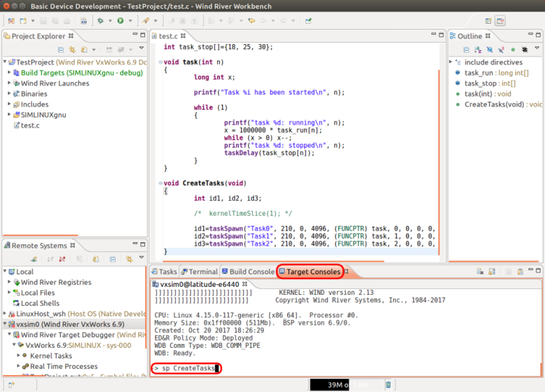Expand Wind River Launches node

point(9,83)
